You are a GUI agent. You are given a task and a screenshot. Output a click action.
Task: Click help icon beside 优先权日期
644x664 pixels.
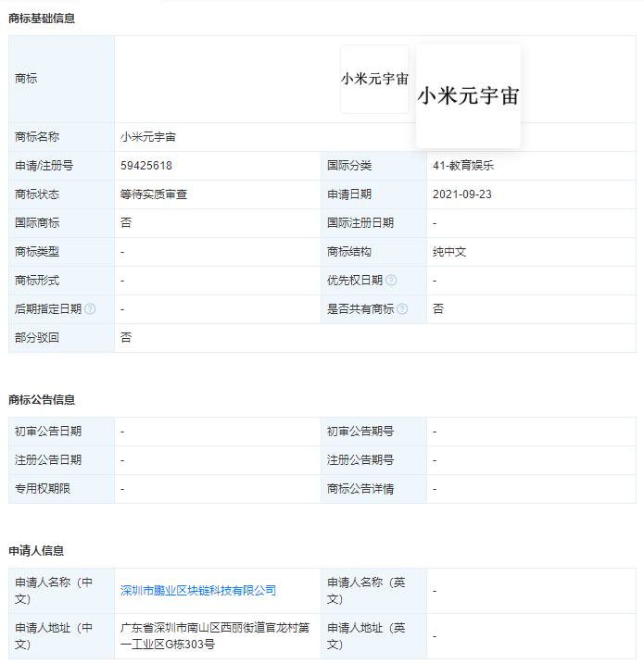(391, 281)
